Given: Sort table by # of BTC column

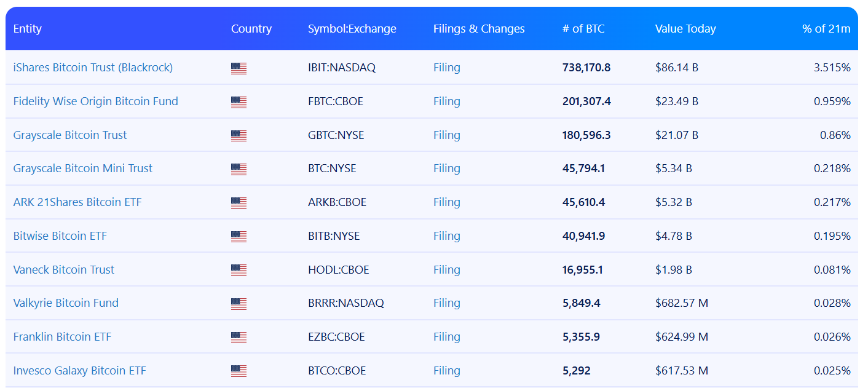Looking at the screenshot, I should click(x=583, y=29).
